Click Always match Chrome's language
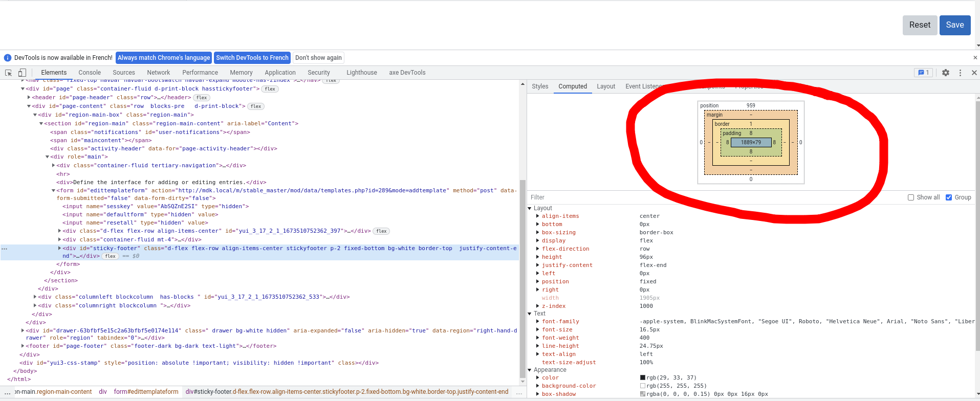 pyautogui.click(x=164, y=58)
